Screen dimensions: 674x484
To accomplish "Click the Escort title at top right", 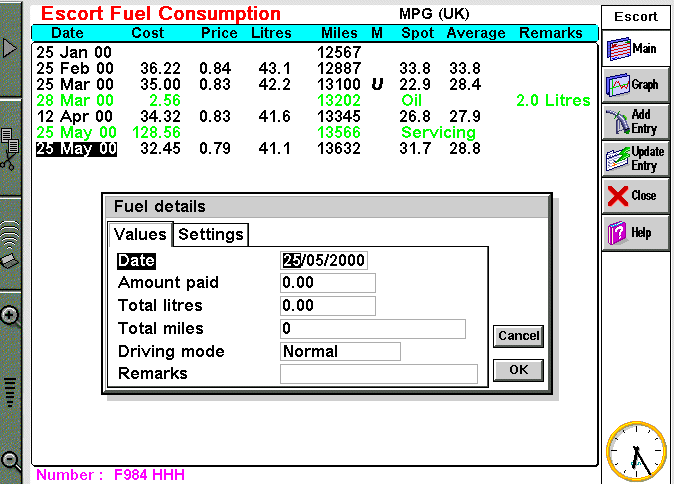I will pyautogui.click(x=635, y=16).
